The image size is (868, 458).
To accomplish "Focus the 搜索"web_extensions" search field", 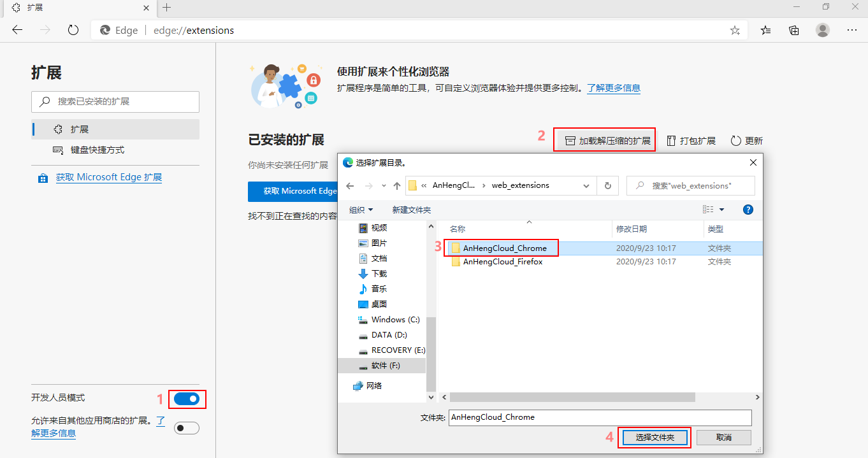I will tap(691, 185).
